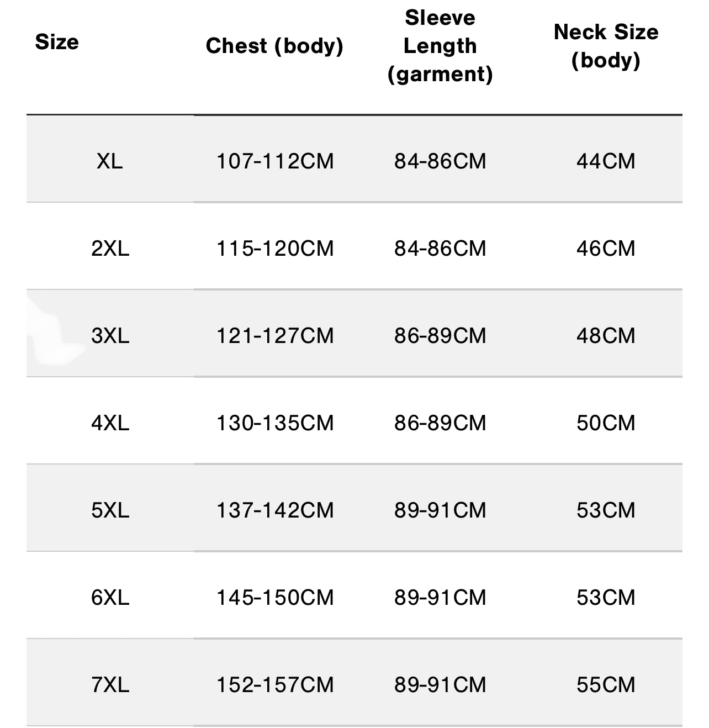Click the 121-127CM chest measurement cell
Screen dimensions: 709x728
point(274,336)
